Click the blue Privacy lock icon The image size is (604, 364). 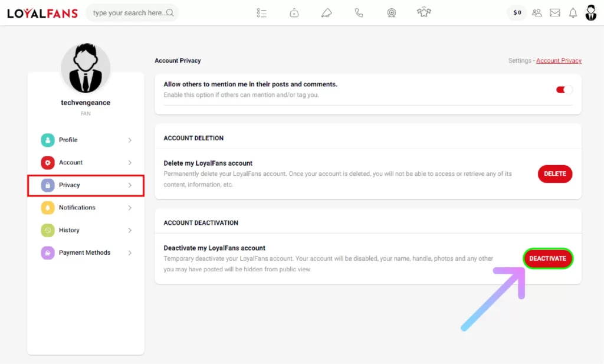(48, 185)
